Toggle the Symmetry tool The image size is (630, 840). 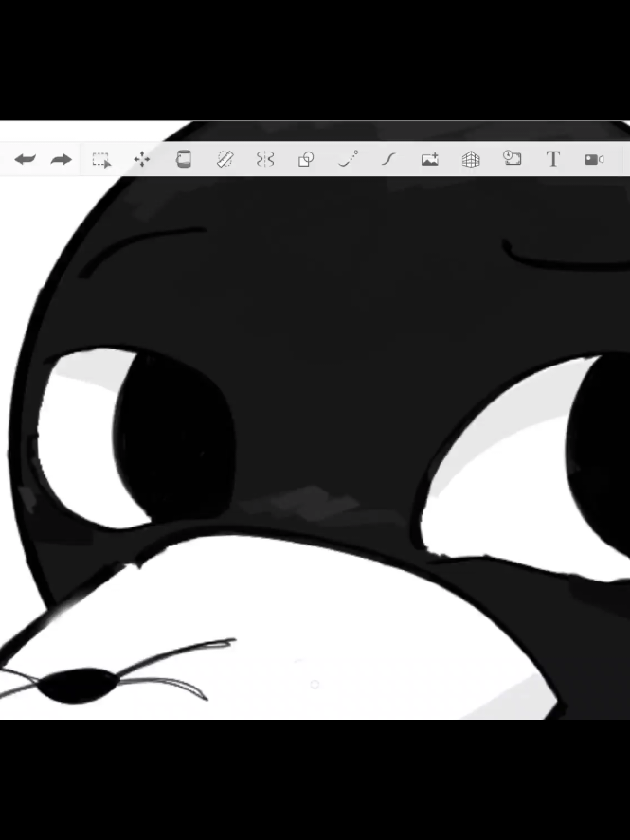265,159
